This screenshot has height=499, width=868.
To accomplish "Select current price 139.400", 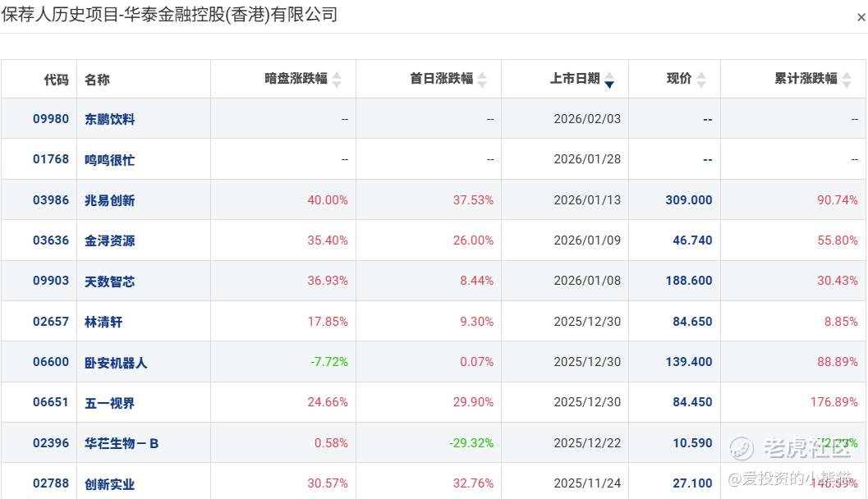I will 689,362.
